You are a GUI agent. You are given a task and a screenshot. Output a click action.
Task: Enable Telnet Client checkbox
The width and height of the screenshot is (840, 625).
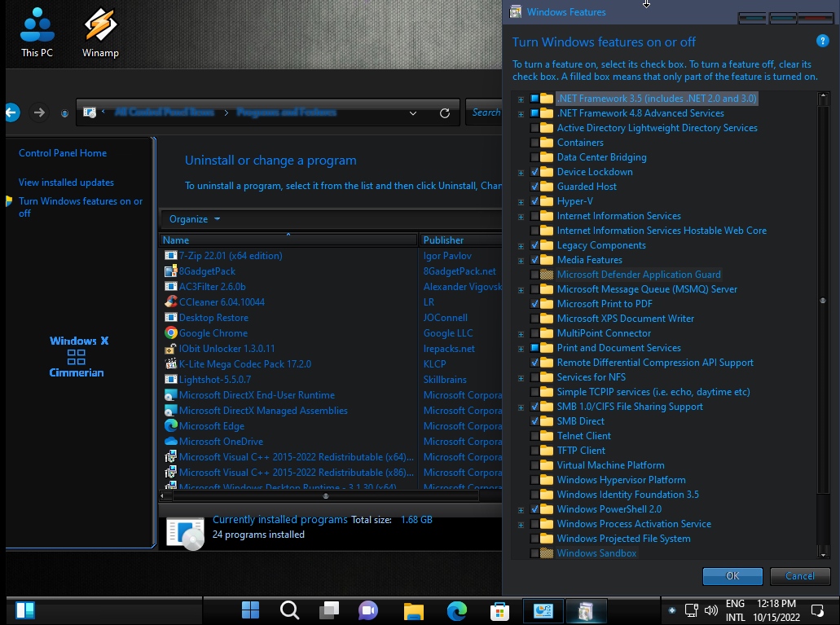tap(534, 436)
